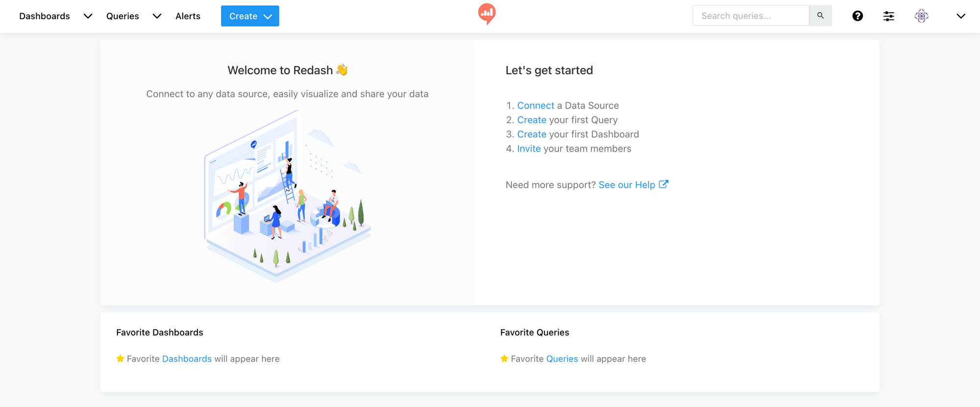Click the Redash logo icon
This screenshot has width=980, height=407.
[x=487, y=15]
